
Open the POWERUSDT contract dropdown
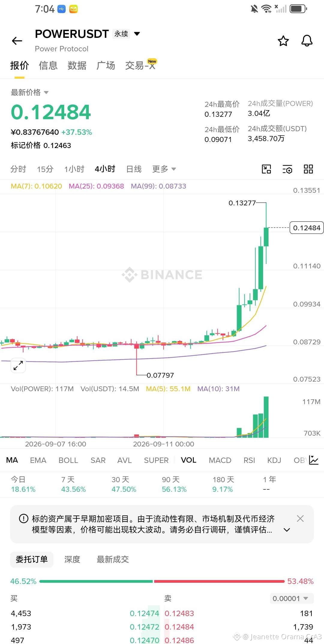click(x=137, y=34)
